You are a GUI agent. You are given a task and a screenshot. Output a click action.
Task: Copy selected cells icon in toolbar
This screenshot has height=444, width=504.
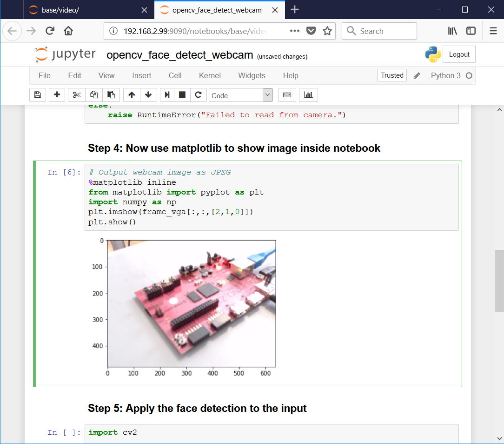point(94,95)
